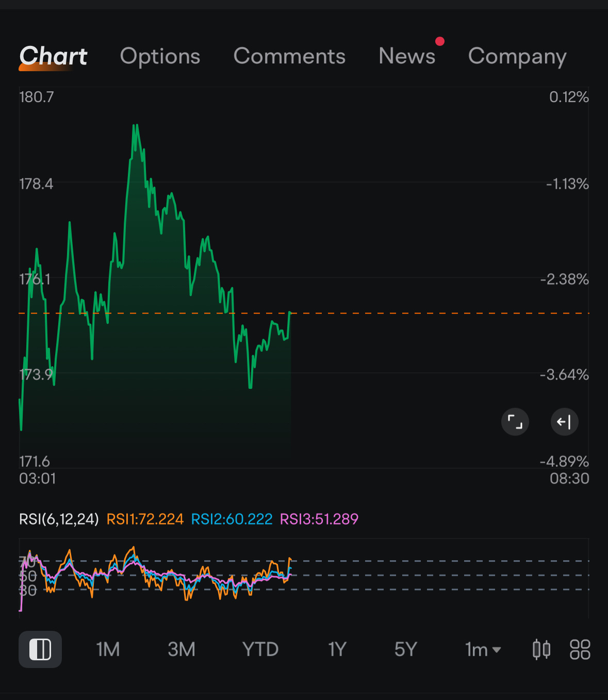This screenshot has width=608, height=700.
Task: Select the blue RSI2:60.222 value
Action: pos(232,519)
